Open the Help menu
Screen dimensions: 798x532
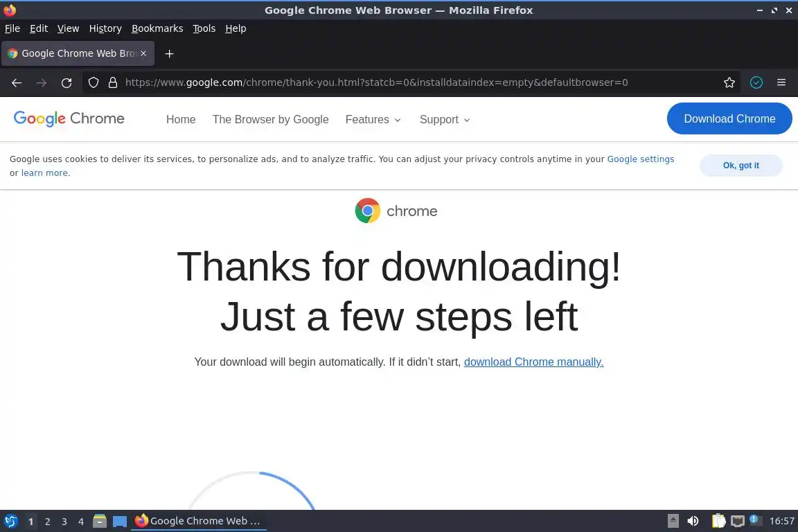(236, 28)
